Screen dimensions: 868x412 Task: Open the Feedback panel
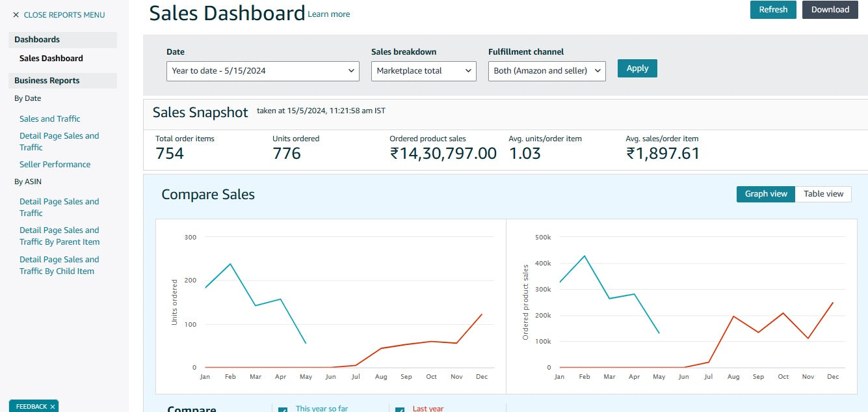pos(31,407)
